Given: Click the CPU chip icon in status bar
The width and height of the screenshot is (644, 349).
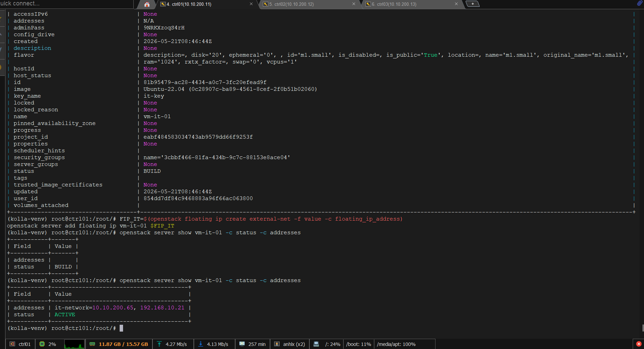Looking at the screenshot, I should (42, 344).
